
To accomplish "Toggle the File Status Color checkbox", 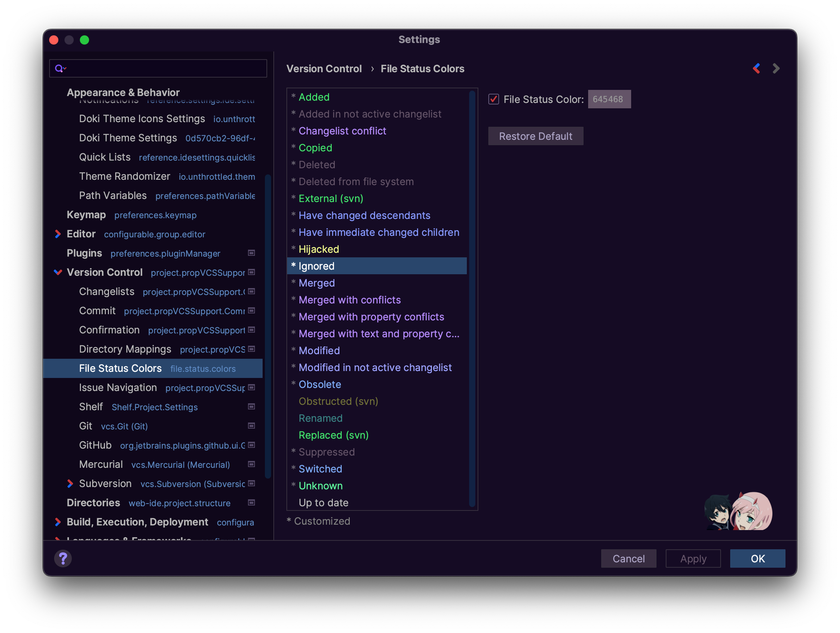I will point(495,98).
